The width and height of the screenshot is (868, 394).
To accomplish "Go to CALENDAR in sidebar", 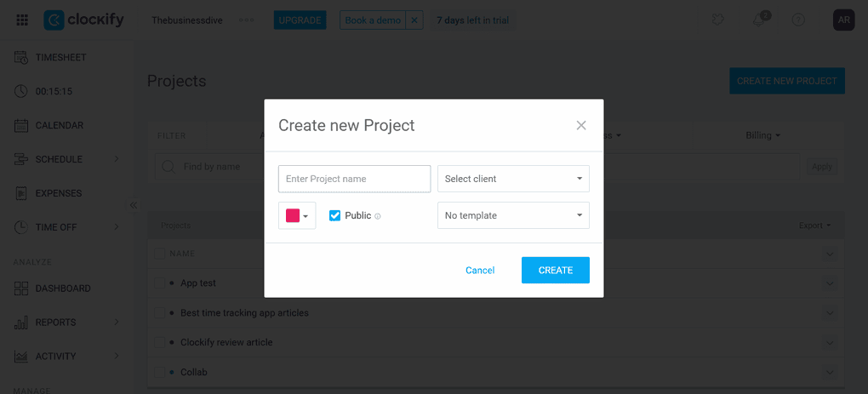I will tap(60, 126).
